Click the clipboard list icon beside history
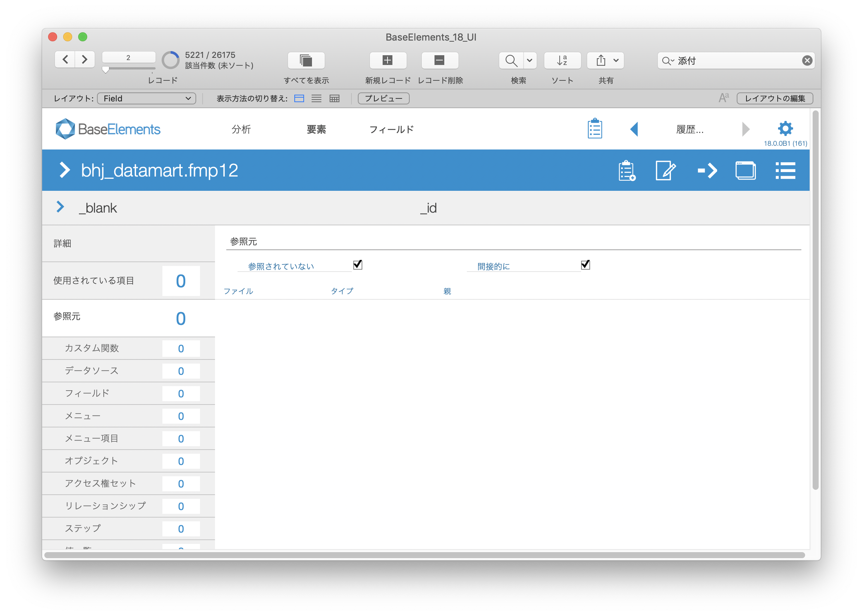This screenshot has height=616, width=863. click(595, 128)
